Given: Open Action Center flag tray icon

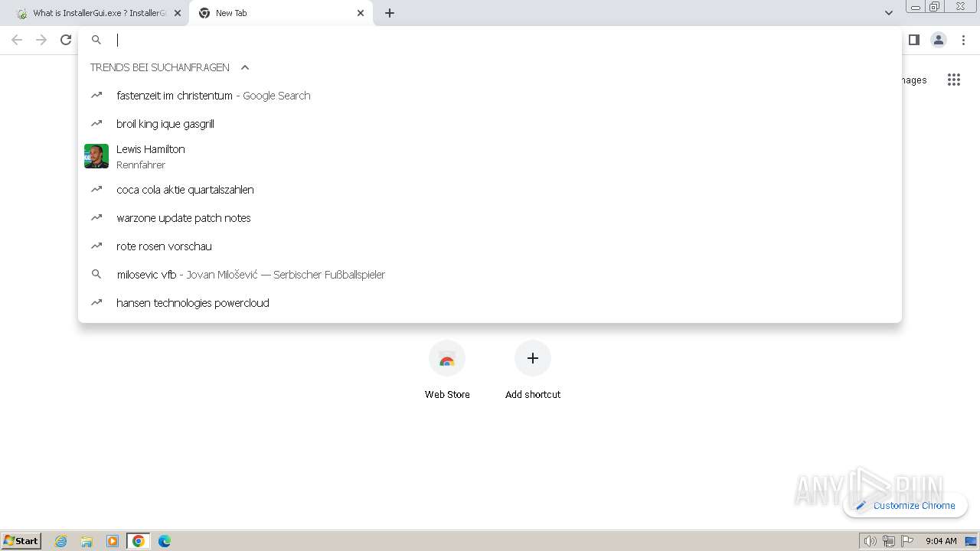Looking at the screenshot, I should pos(907,541).
